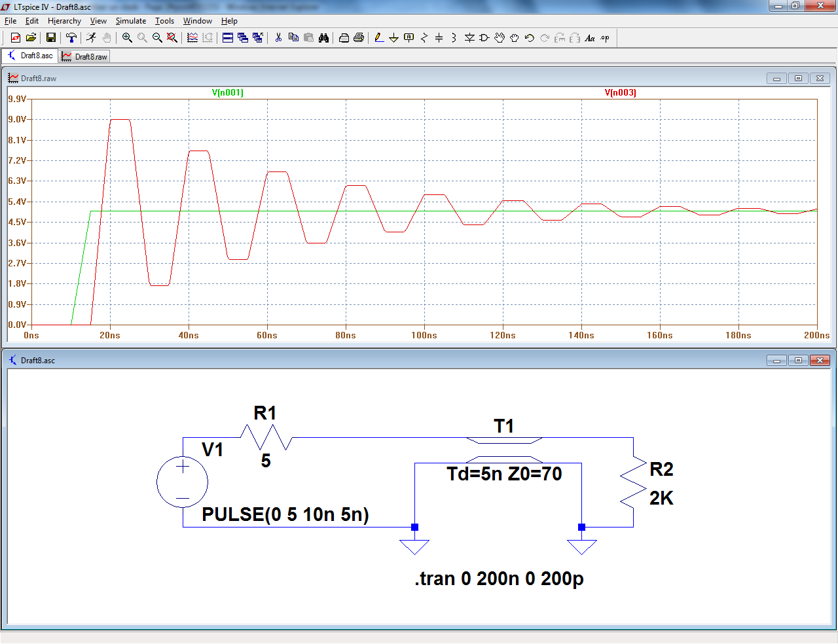Open the Component gate icon

point(484,38)
